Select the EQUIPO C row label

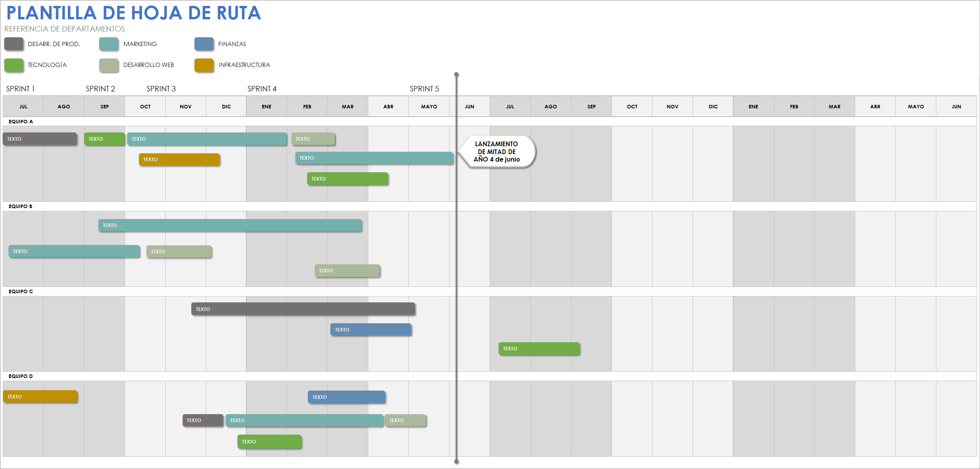[21, 291]
